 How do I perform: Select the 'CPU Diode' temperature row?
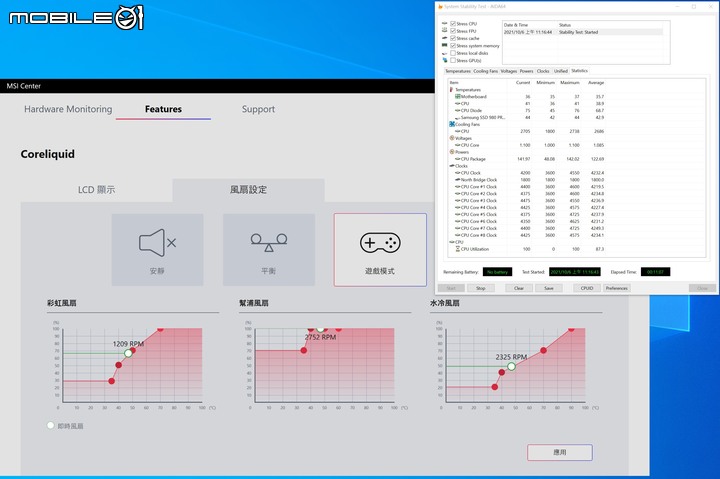tap(529, 111)
